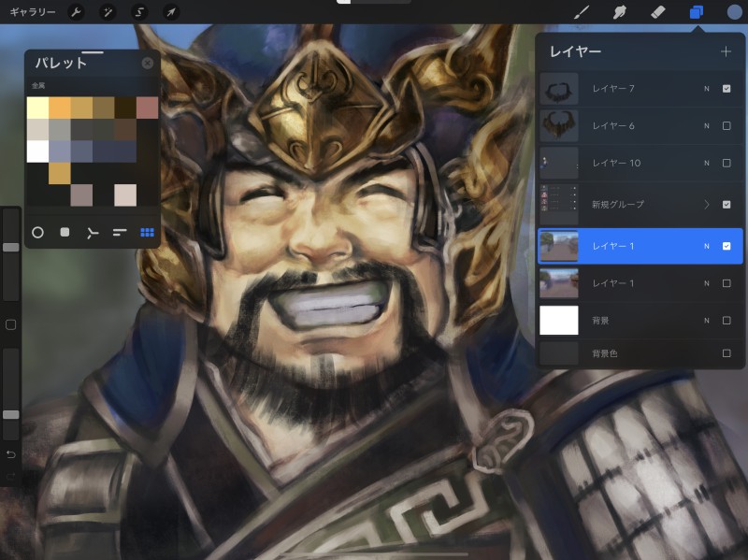The image size is (748, 560).
Task: Switch to the Classic square color tab
Action: [x=65, y=232]
